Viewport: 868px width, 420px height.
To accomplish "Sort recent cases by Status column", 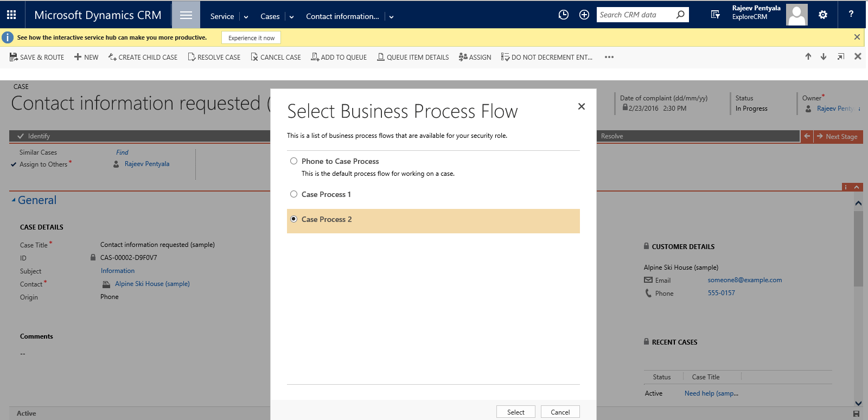I will coord(662,377).
